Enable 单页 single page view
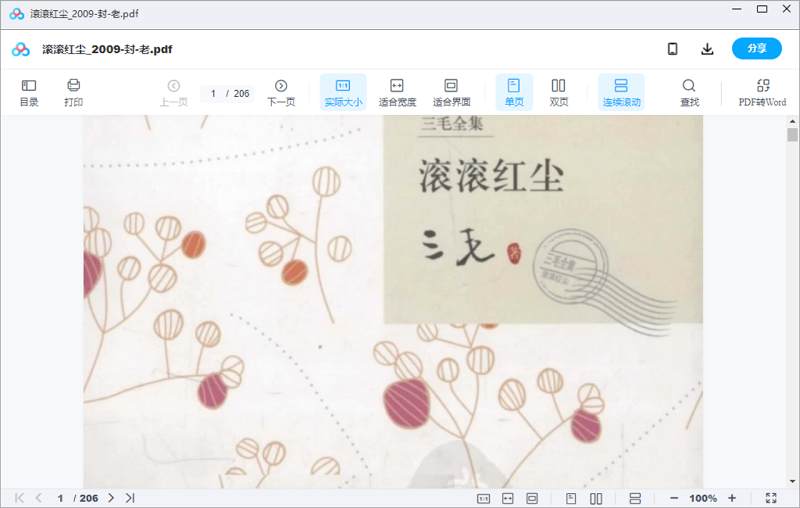Viewport: 800px width, 508px height. pos(514,92)
